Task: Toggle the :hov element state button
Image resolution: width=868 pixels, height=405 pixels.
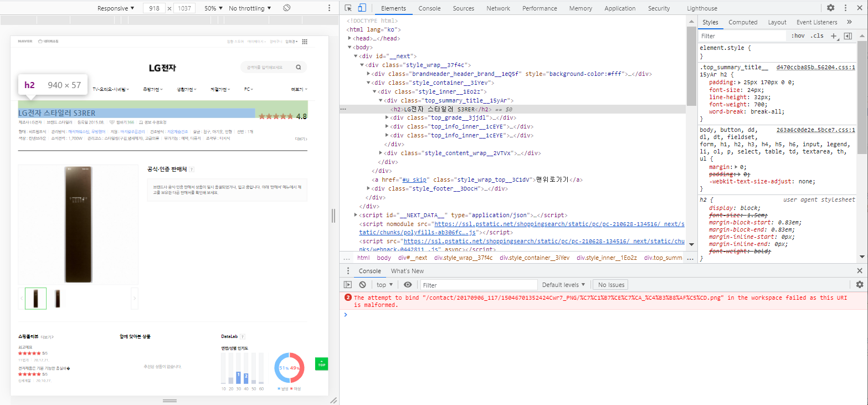Action: 798,36
